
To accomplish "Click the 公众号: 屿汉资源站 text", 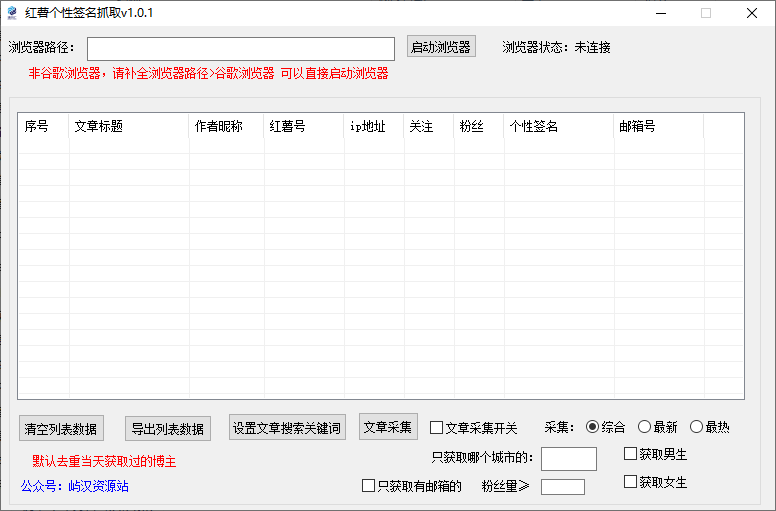I will pos(75,486).
